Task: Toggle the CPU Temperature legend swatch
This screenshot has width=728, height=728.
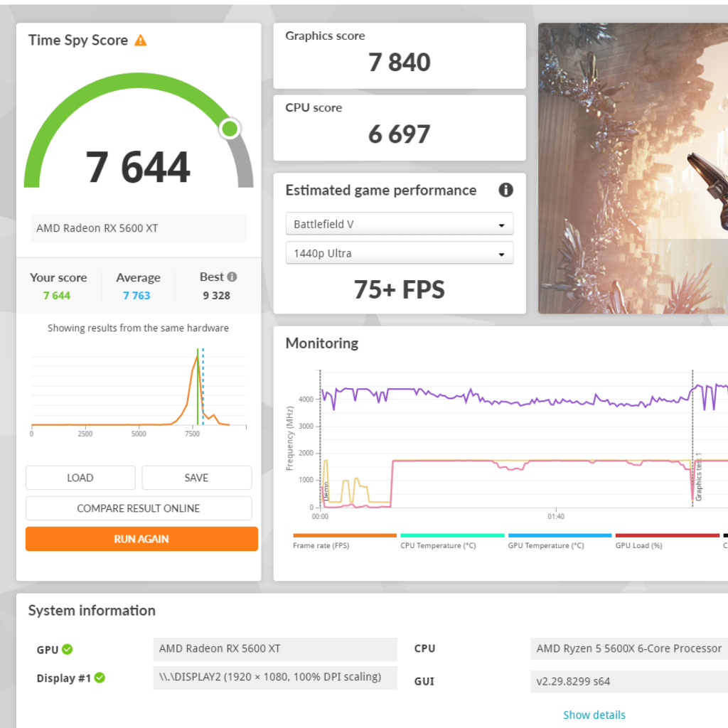Action: [452, 535]
